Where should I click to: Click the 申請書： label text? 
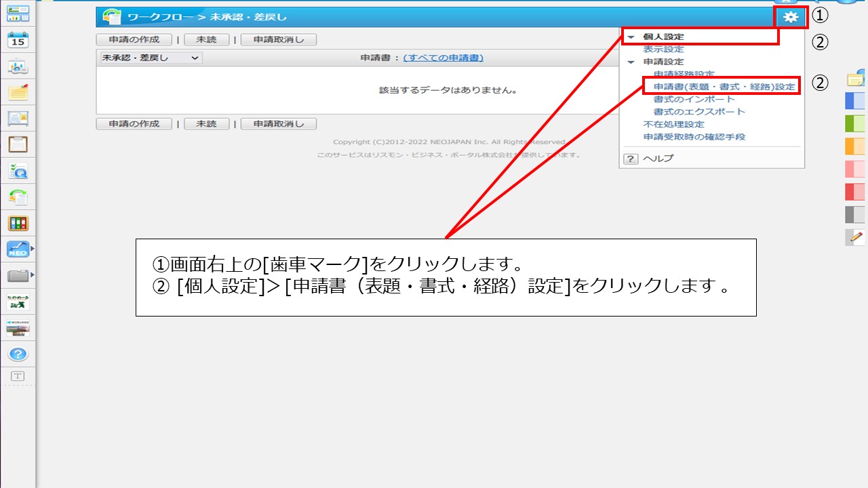[x=380, y=58]
